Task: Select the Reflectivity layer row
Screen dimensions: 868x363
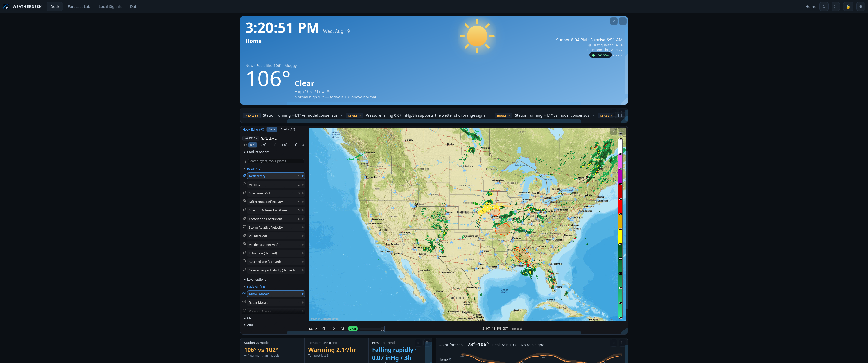Action: pyautogui.click(x=276, y=176)
